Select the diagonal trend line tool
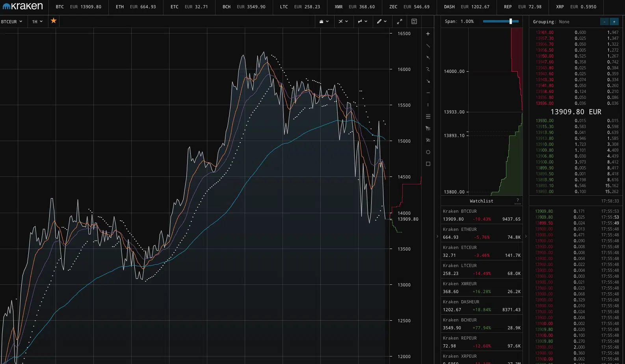The height and width of the screenshot is (364, 625). pos(428,46)
